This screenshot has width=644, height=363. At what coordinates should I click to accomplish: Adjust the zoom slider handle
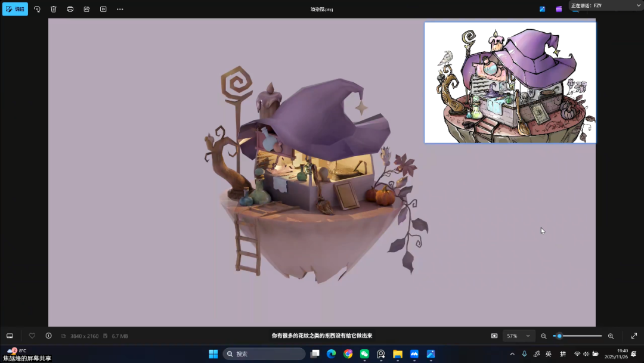(x=559, y=336)
